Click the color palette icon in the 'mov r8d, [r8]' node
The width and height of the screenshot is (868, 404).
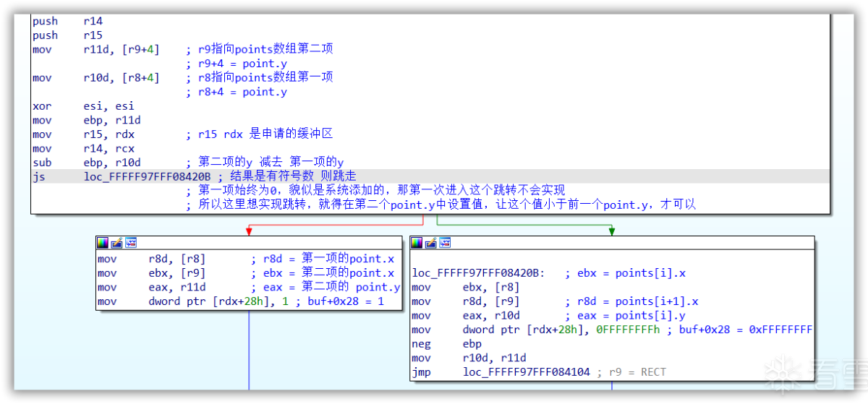tap(103, 243)
